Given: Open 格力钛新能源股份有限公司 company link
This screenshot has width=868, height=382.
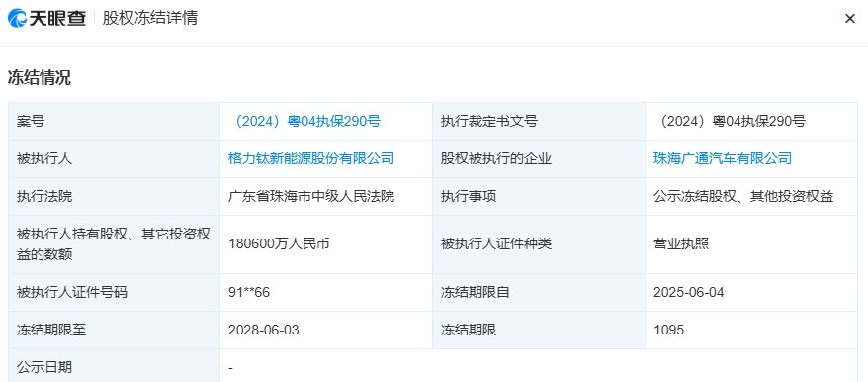Looking at the screenshot, I should (311, 159).
